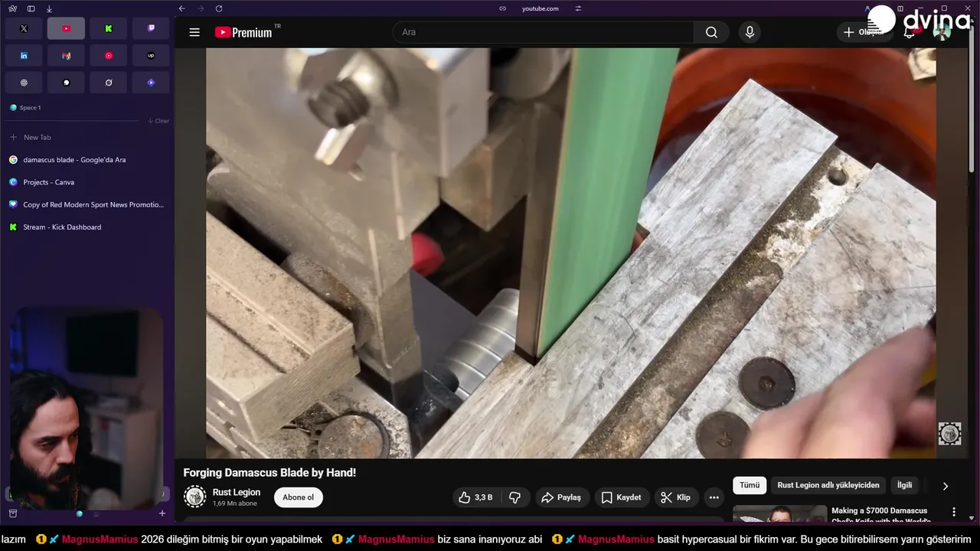The height and width of the screenshot is (551, 980).
Task: Go to YouTube Premium home logo
Action: (243, 32)
